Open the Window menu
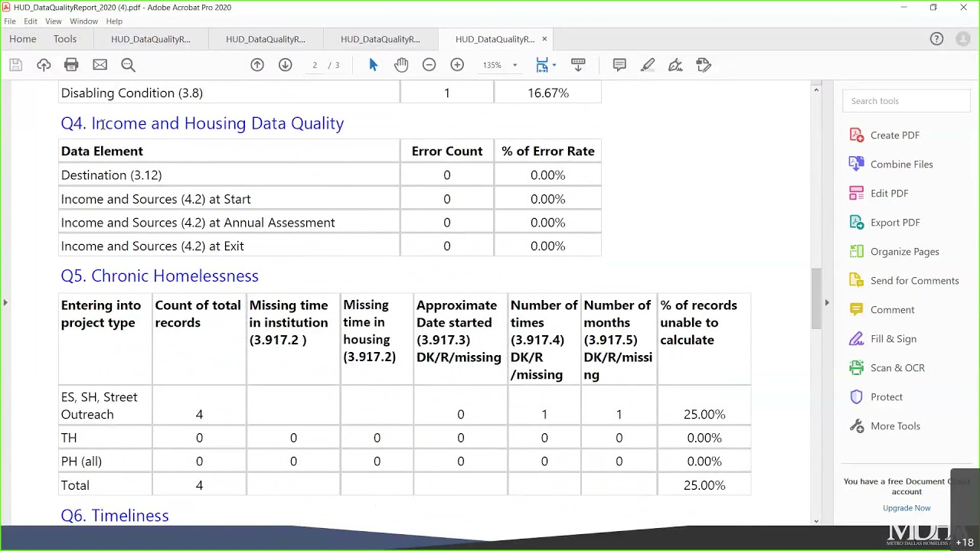 83,21
